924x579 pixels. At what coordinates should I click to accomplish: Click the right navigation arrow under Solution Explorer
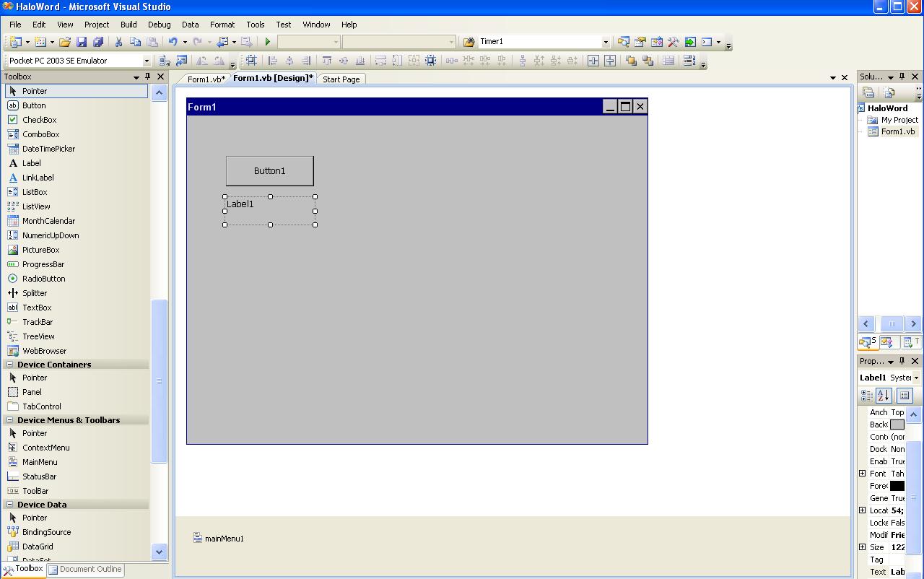tap(912, 323)
